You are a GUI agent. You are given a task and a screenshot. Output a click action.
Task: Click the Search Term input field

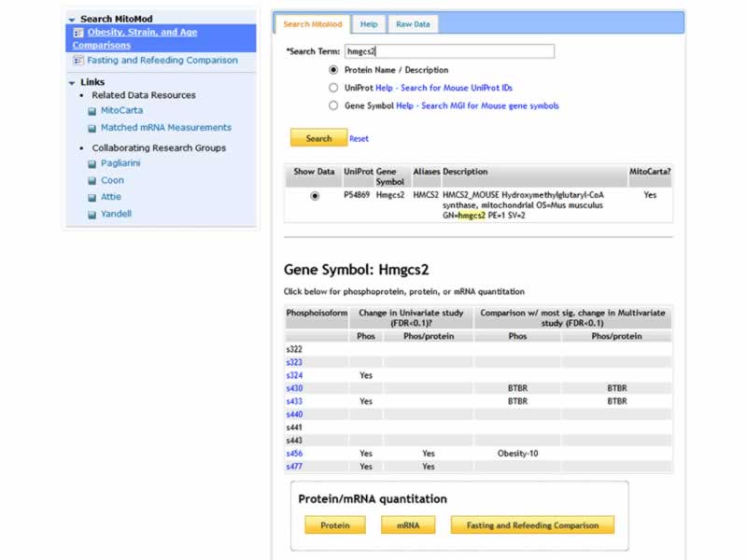click(448, 51)
